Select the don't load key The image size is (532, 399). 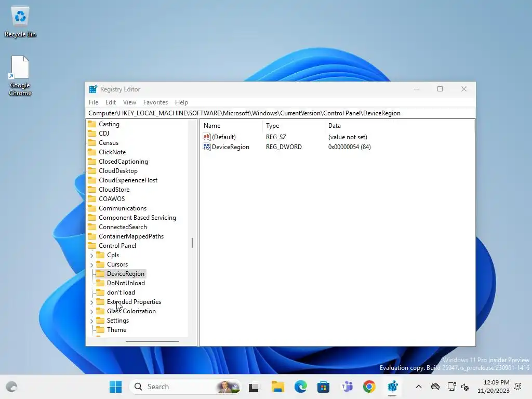click(121, 292)
